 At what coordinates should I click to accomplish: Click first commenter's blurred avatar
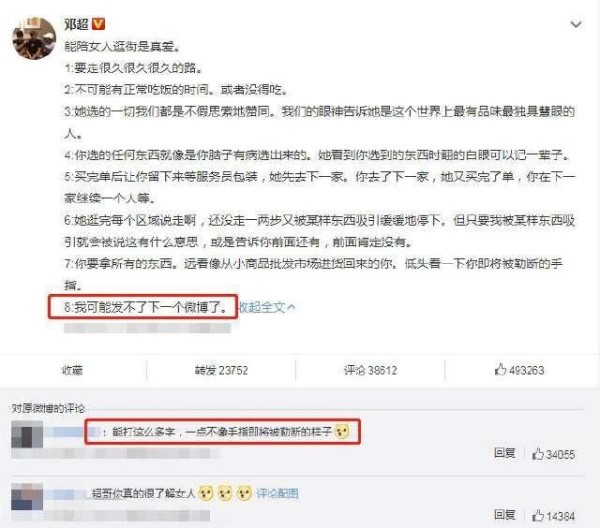[27, 434]
